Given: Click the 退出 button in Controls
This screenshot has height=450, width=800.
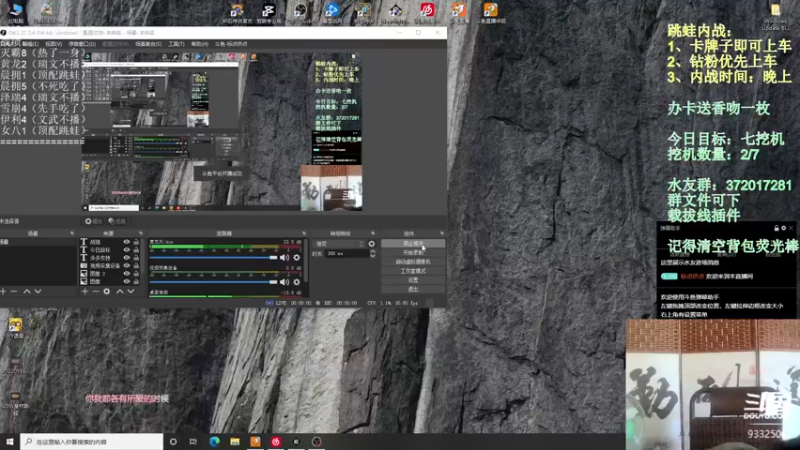Looking at the screenshot, I should (413, 289).
